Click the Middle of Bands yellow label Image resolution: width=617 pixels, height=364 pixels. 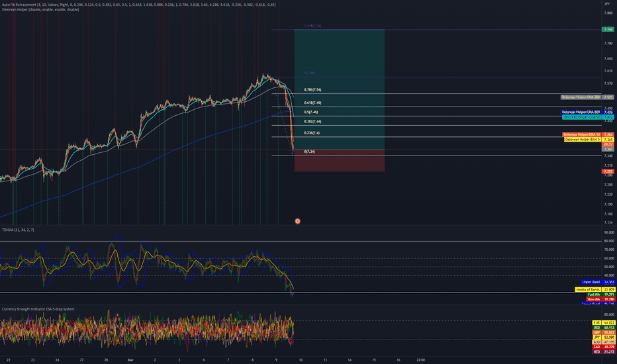click(x=588, y=290)
